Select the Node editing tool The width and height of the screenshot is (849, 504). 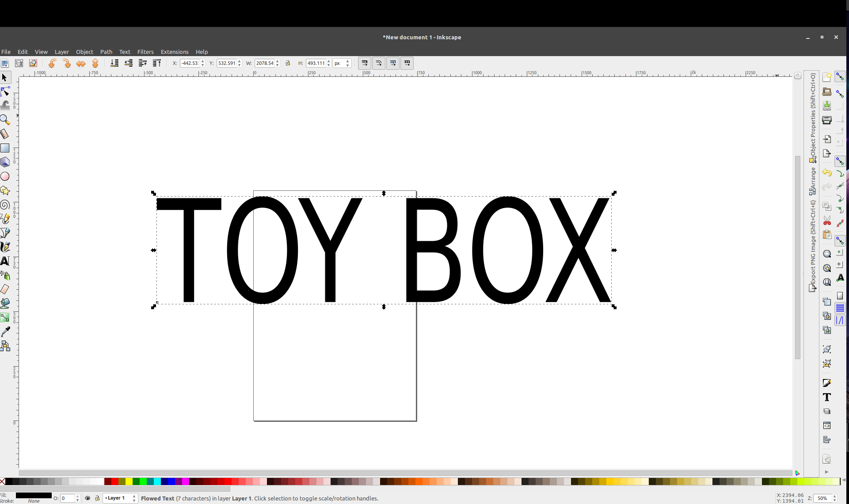coord(5,92)
